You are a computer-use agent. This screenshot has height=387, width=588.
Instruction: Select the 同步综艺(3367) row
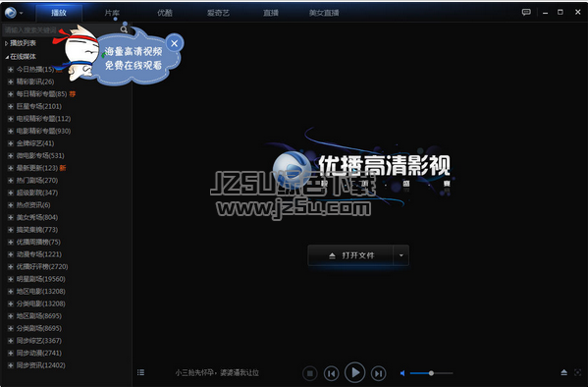(39, 341)
